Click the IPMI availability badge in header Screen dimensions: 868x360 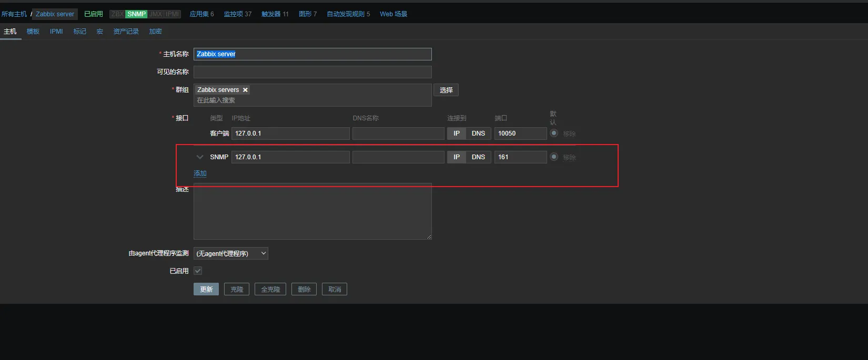(173, 14)
